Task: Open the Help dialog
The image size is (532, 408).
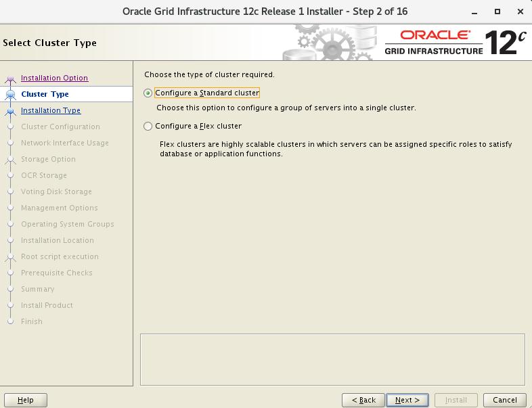Action: [x=26, y=400]
